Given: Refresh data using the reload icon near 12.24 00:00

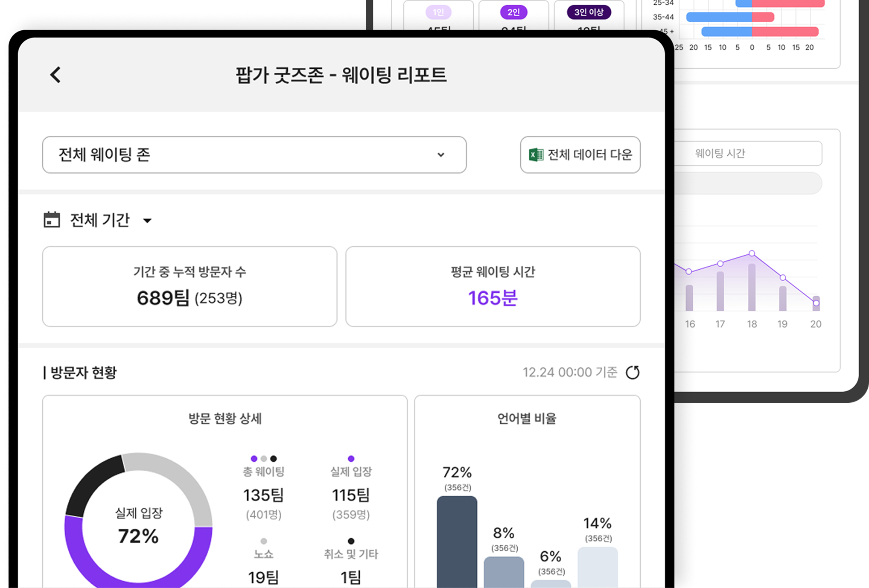Looking at the screenshot, I should click(633, 372).
